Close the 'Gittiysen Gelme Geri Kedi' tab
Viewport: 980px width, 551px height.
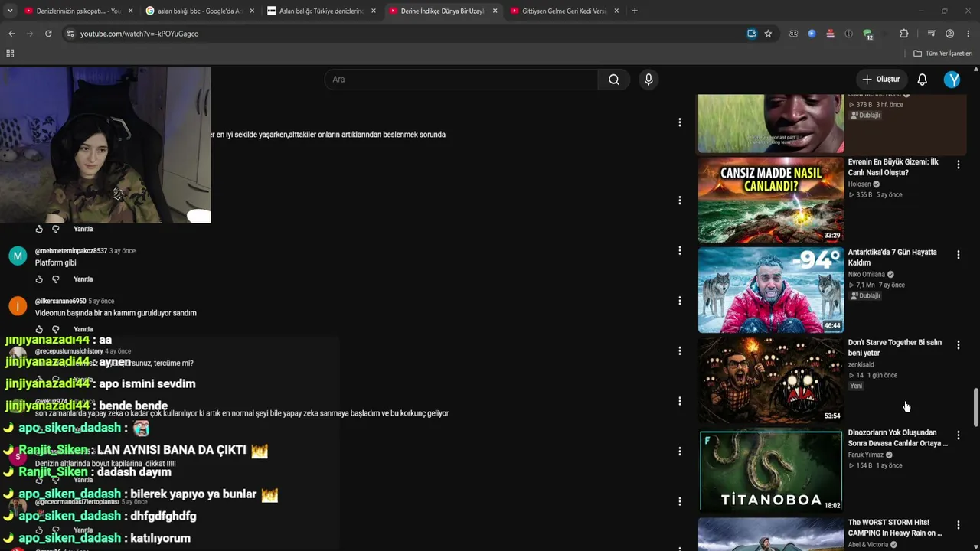[x=616, y=11]
